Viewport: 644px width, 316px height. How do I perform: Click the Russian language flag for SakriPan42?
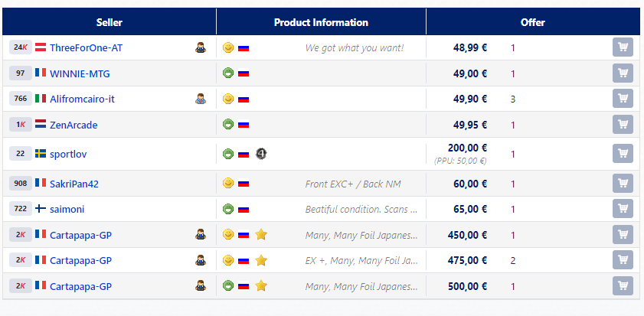tap(244, 184)
